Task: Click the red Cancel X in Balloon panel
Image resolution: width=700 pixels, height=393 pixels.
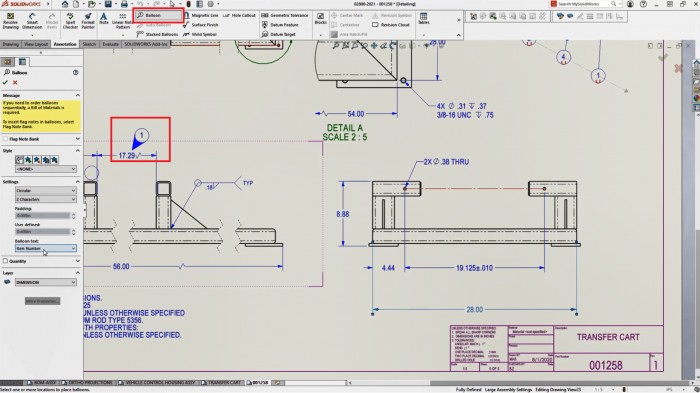Action: tap(15, 83)
